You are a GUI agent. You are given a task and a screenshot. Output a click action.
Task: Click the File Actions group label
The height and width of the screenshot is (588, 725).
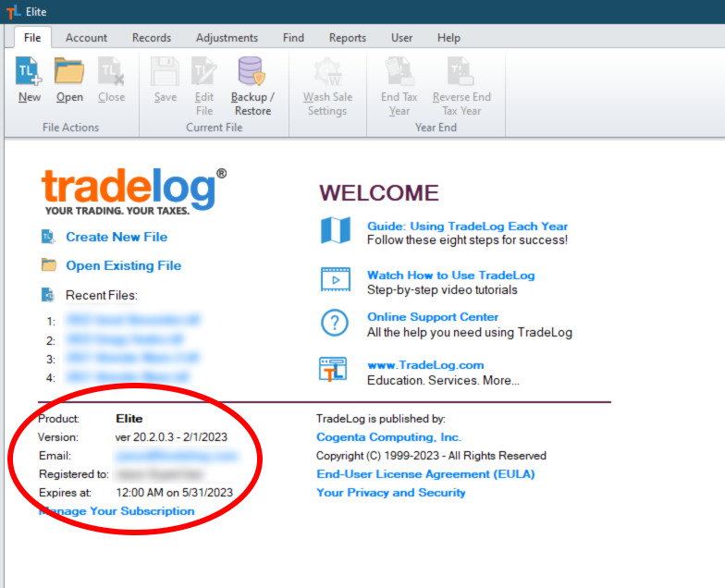[x=70, y=128]
